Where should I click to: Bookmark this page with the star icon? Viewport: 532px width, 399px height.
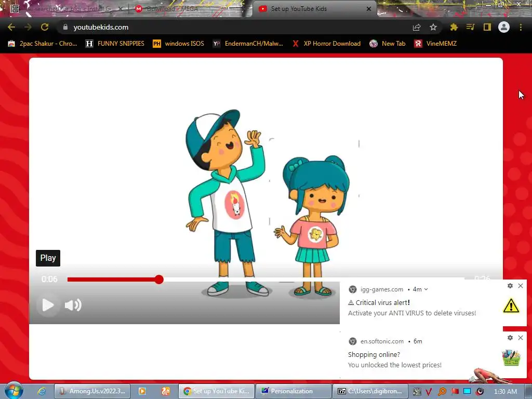coord(433,27)
